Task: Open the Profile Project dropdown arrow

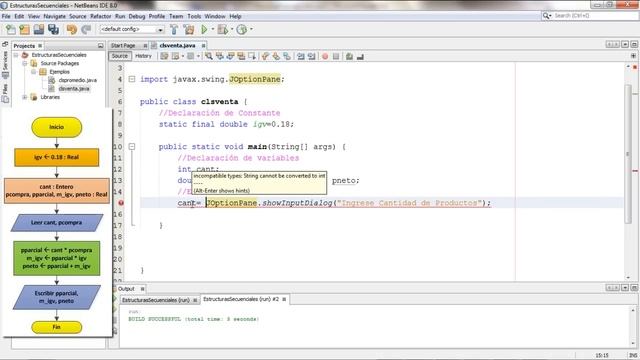Action: coord(251,29)
